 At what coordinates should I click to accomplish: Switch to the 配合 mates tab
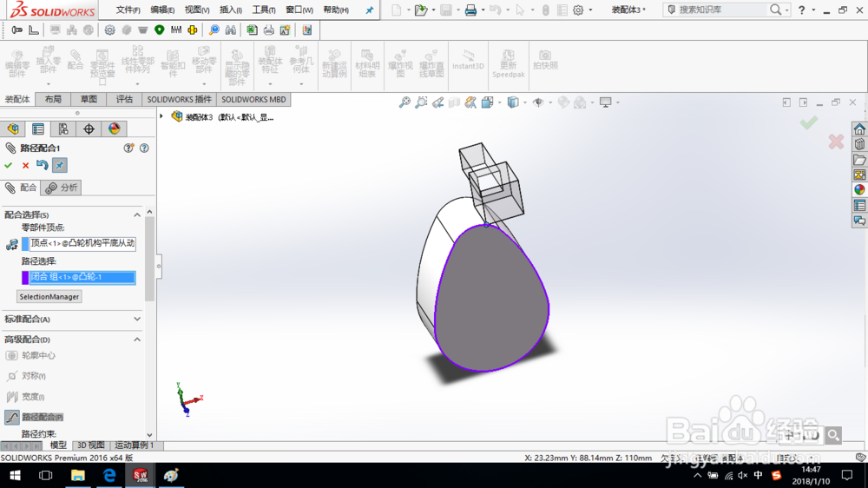pyautogui.click(x=21, y=188)
